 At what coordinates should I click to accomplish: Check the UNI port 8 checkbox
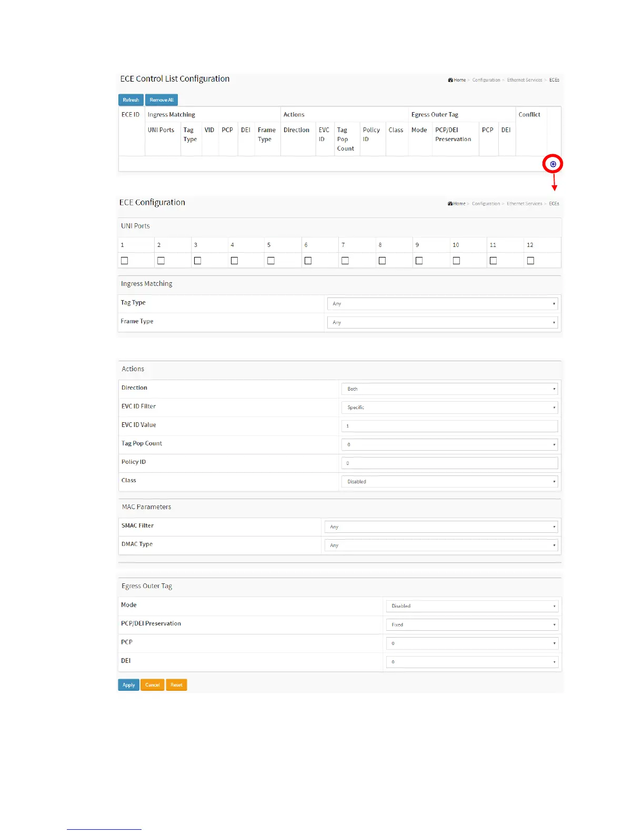383,261
